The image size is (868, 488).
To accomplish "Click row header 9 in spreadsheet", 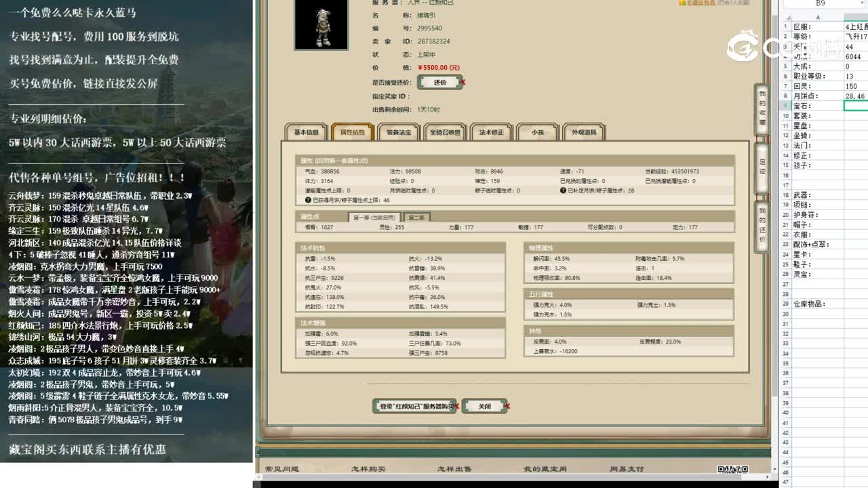I will (x=785, y=106).
